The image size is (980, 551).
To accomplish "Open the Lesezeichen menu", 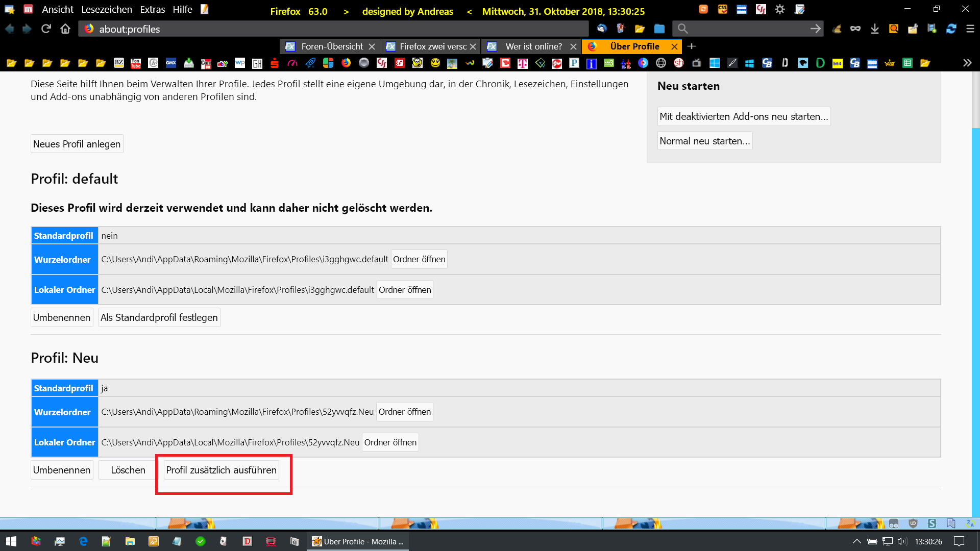I will click(x=106, y=10).
